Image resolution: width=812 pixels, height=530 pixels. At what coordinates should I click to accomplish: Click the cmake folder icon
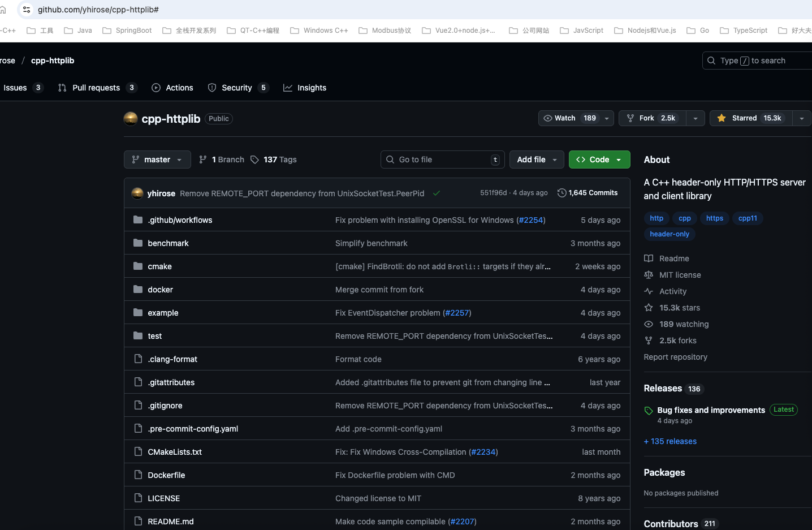138,266
